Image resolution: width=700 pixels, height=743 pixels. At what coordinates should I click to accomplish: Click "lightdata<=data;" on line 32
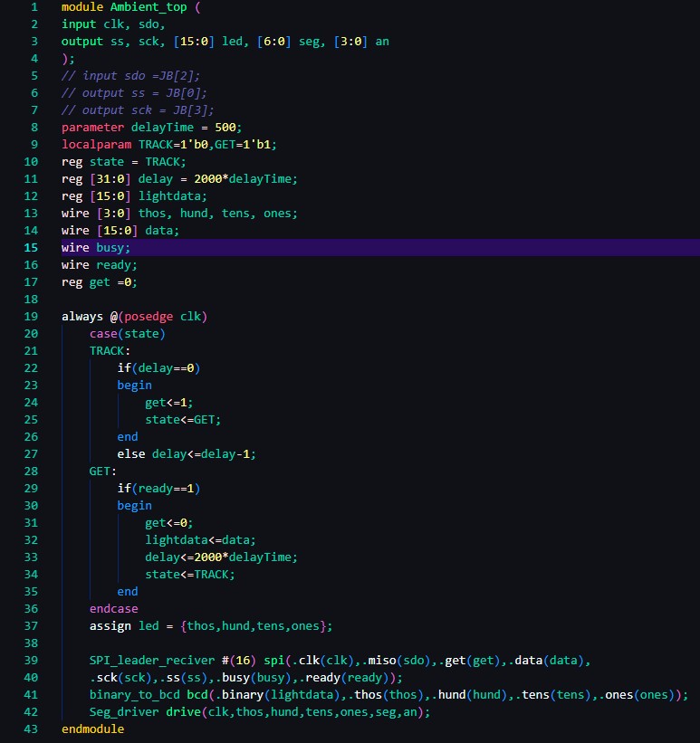pyautogui.click(x=200, y=540)
